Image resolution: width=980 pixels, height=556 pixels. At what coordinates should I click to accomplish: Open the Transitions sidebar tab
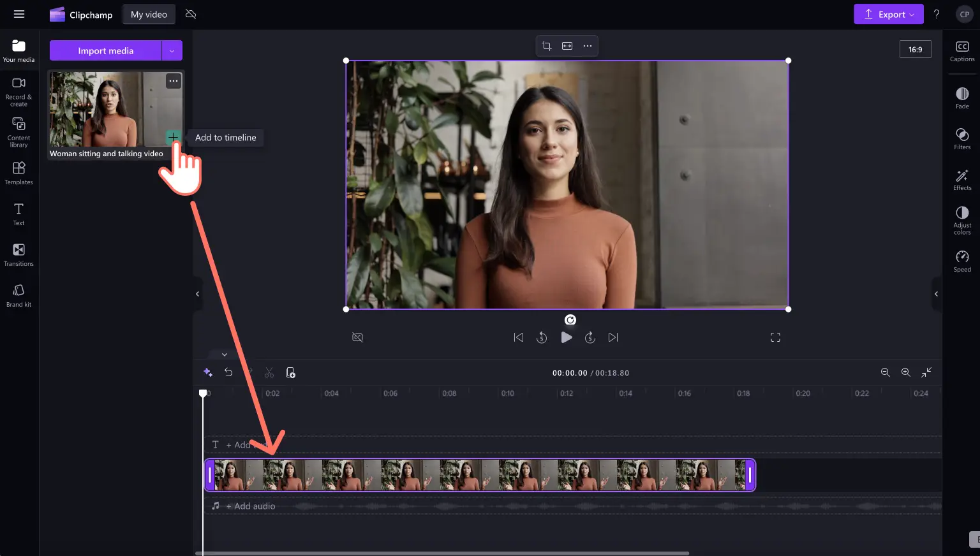[19, 255]
